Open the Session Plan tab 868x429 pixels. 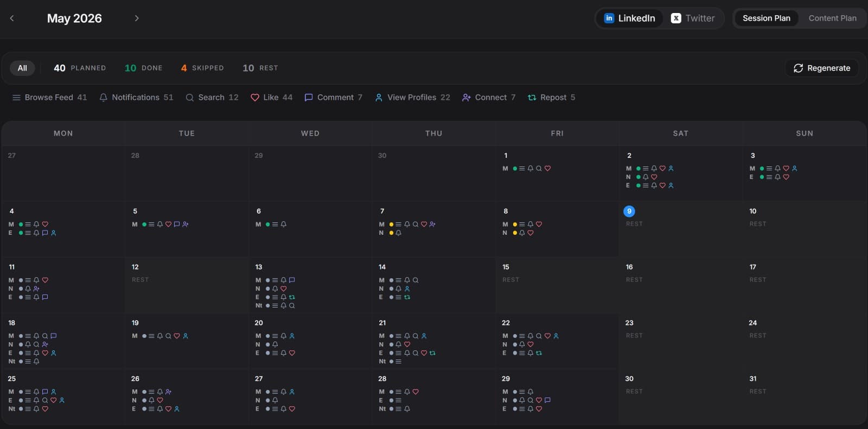pyautogui.click(x=767, y=18)
